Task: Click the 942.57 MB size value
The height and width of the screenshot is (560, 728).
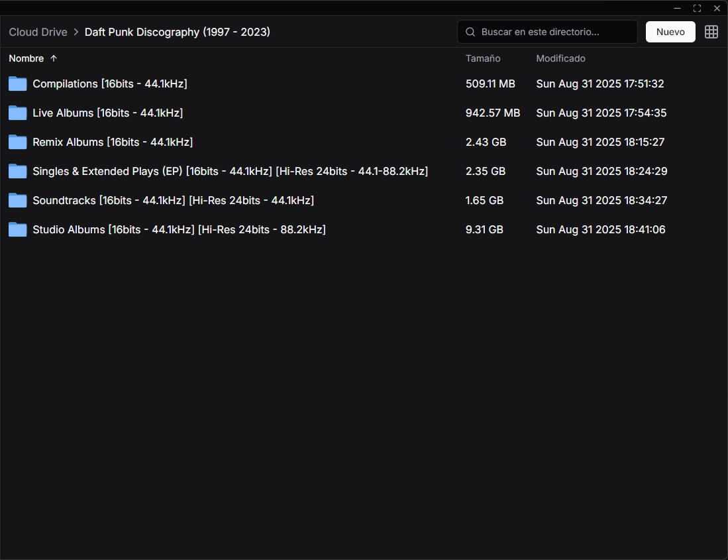Action: 493,113
